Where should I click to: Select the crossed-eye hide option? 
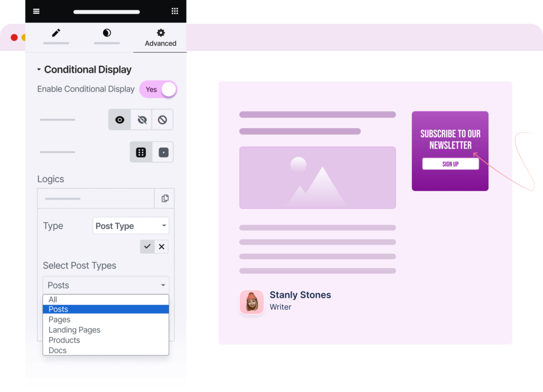[142, 120]
